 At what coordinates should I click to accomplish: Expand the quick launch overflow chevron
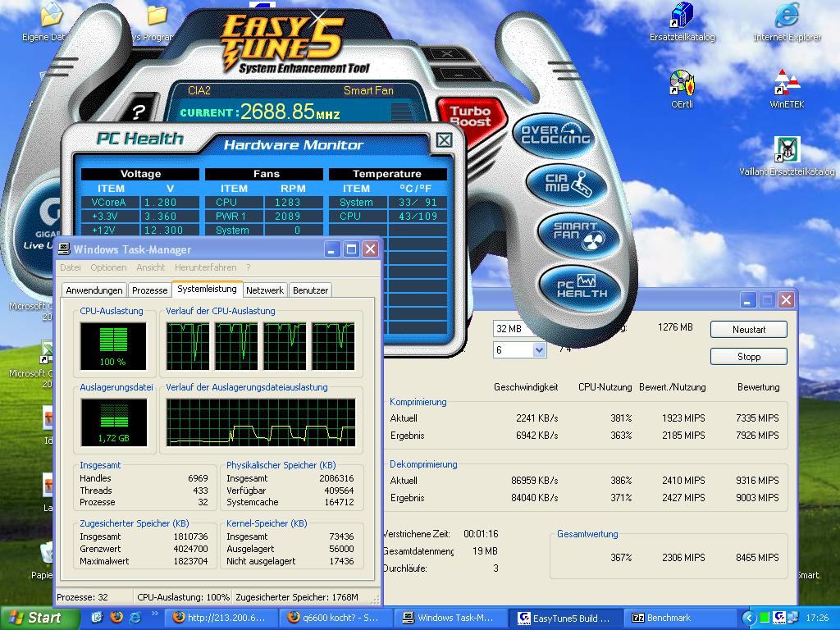click(155, 614)
